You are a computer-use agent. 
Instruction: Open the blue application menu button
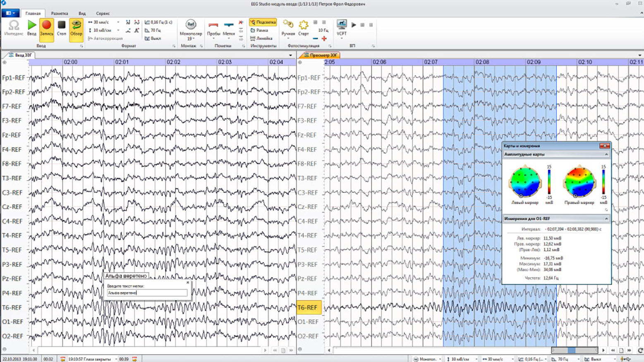click(10, 13)
